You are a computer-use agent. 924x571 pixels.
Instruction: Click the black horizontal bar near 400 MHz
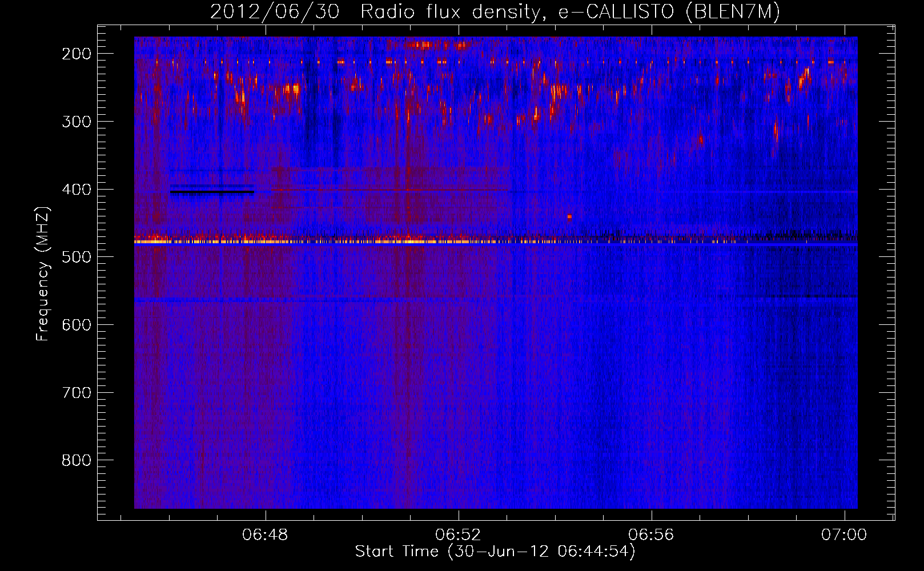click(x=212, y=192)
